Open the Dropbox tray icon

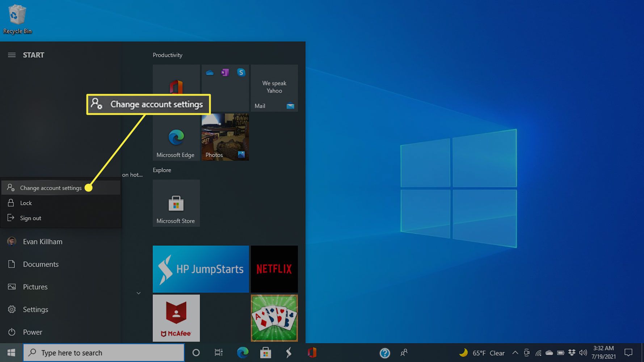pyautogui.click(x=572, y=353)
